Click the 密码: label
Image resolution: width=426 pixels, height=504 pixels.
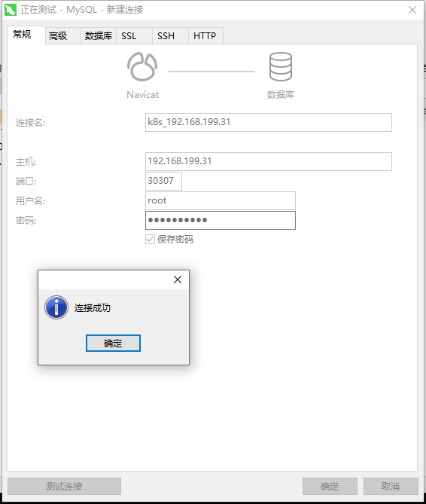[26, 221]
